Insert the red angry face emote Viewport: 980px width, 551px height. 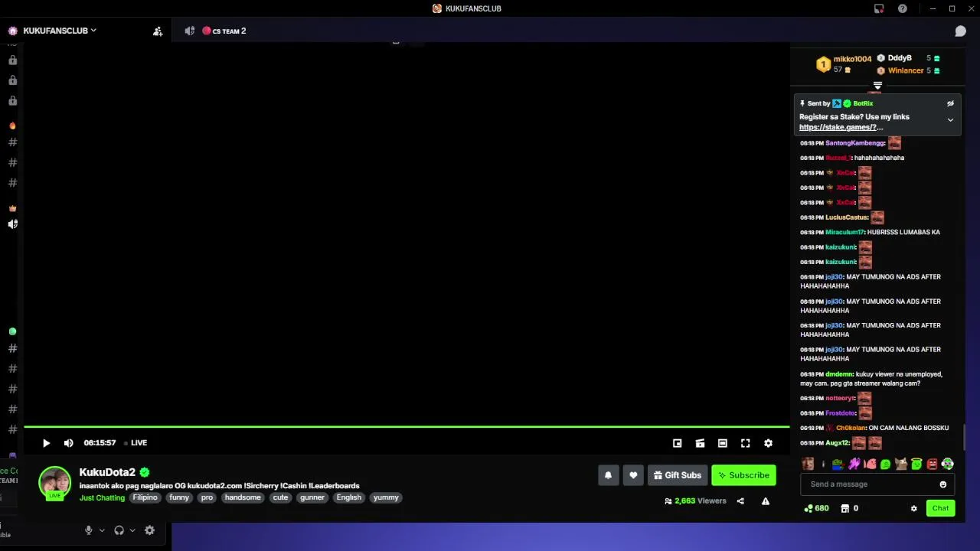click(x=932, y=464)
